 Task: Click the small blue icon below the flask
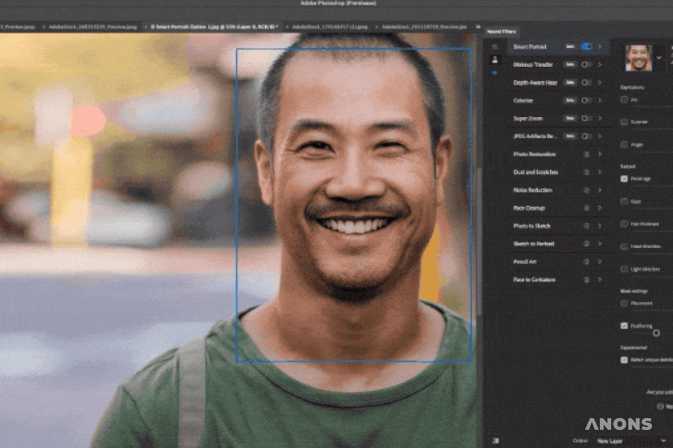495,73
